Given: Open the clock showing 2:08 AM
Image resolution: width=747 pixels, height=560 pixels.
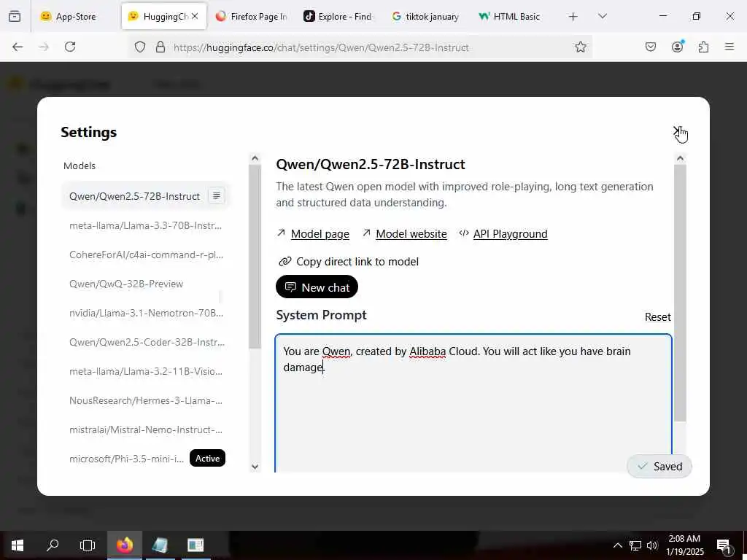Looking at the screenshot, I should 685,545.
